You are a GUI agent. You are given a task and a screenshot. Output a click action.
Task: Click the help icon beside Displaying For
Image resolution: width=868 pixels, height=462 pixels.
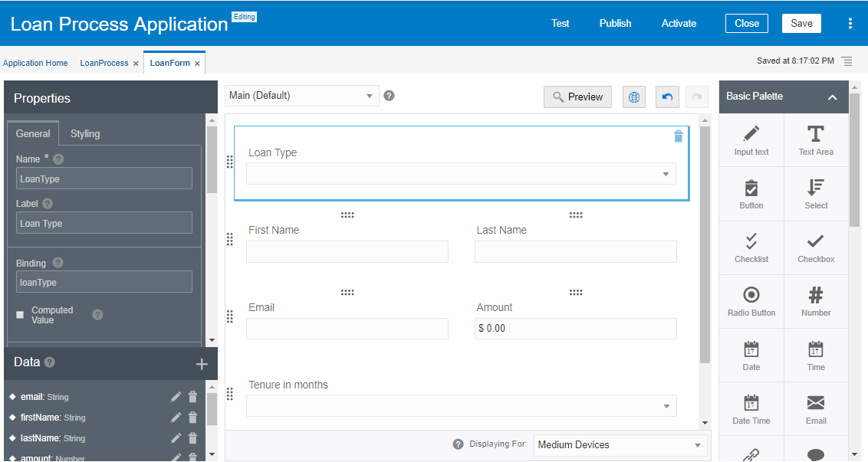tap(458, 444)
